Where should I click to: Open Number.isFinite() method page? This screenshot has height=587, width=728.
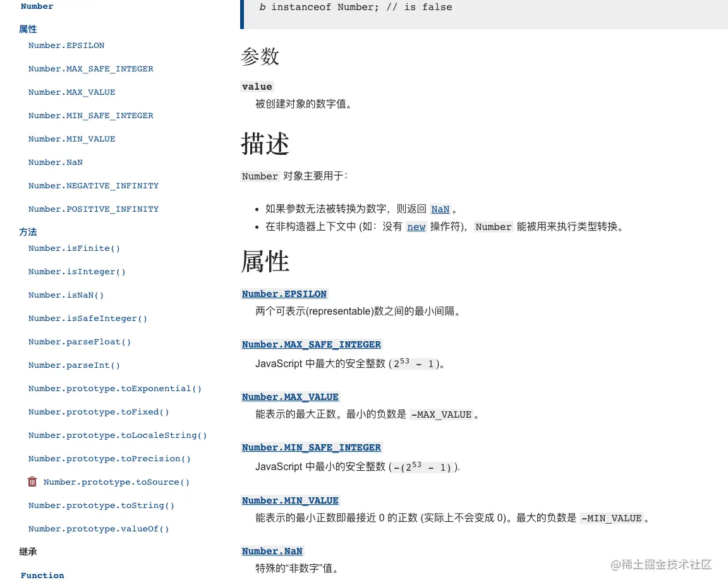pos(75,248)
